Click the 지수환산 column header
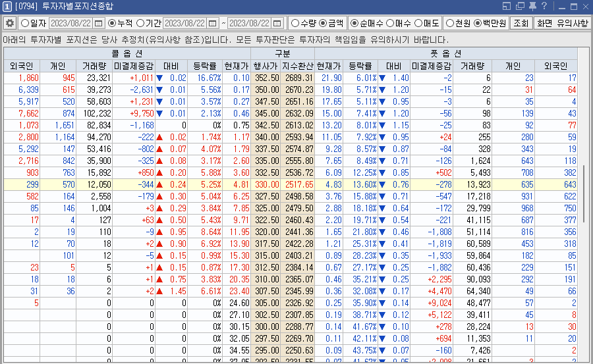This screenshot has height=364, width=593. (x=298, y=66)
